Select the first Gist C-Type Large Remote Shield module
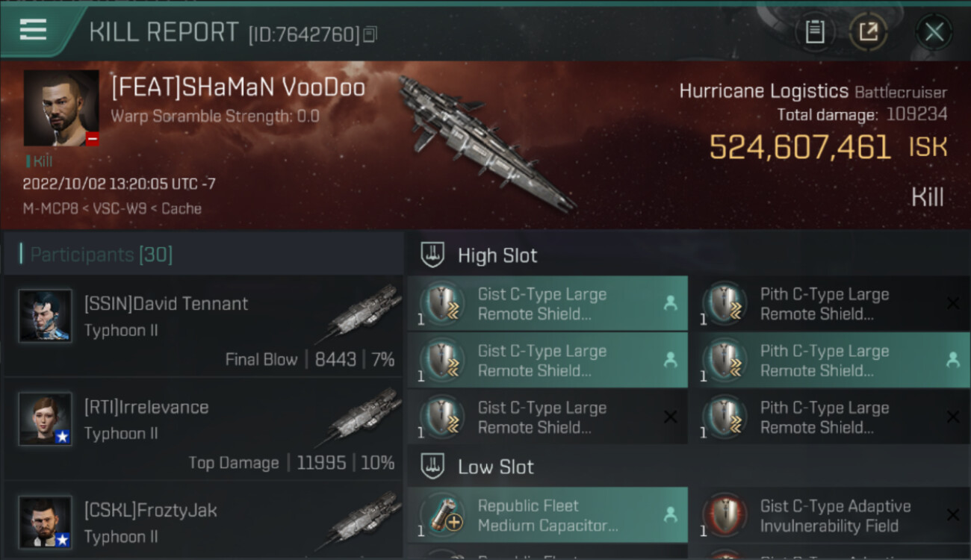This screenshot has height=560, width=971. click(x=547, y=304)
